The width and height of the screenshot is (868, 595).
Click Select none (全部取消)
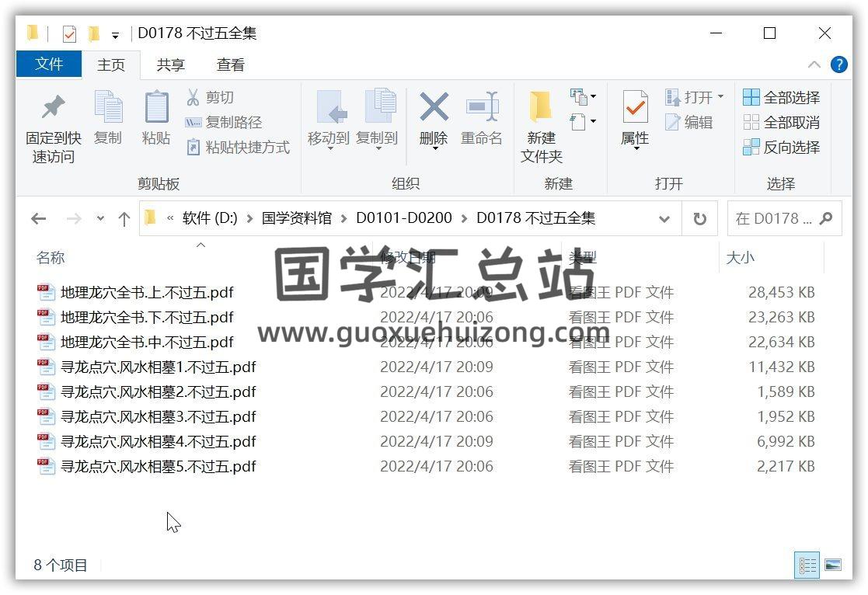pyautogui.click(x=781, y=122)
